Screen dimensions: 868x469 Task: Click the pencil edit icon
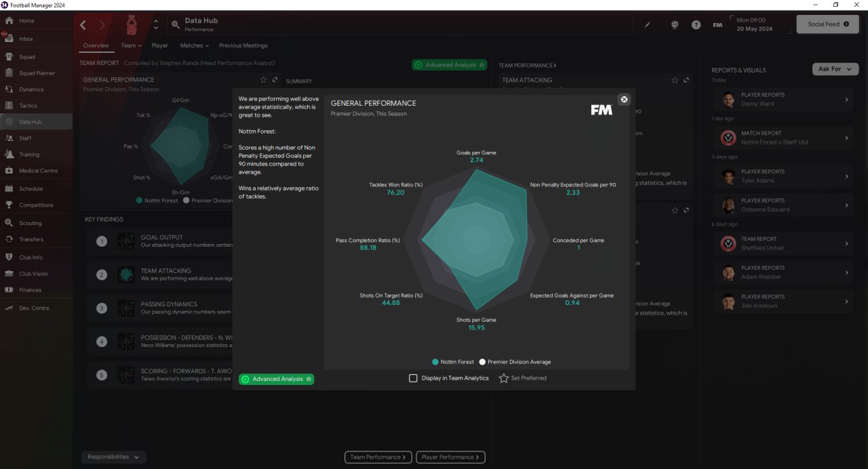click(x=647, y=25)
